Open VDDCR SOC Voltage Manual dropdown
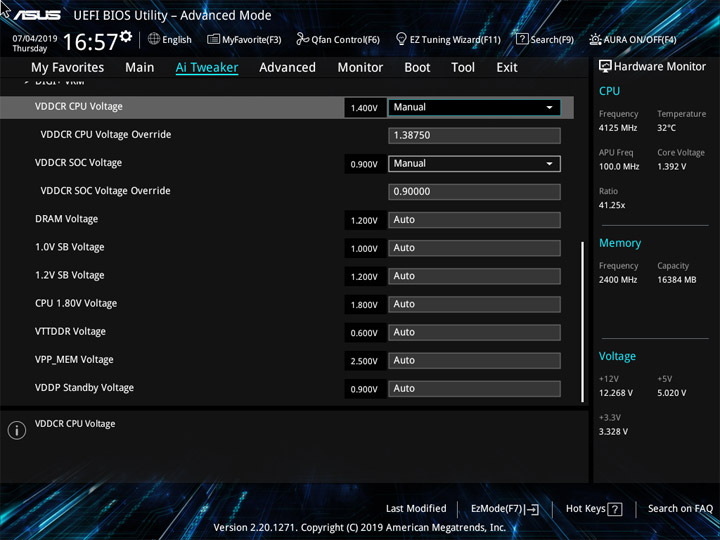Viewport: 720px width, 540px height. 474,164
